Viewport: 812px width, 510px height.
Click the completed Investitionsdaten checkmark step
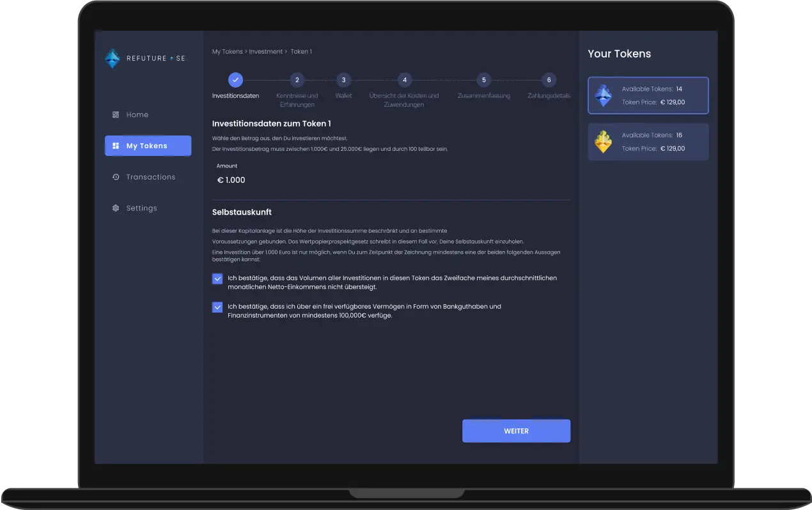coord(235,80)
